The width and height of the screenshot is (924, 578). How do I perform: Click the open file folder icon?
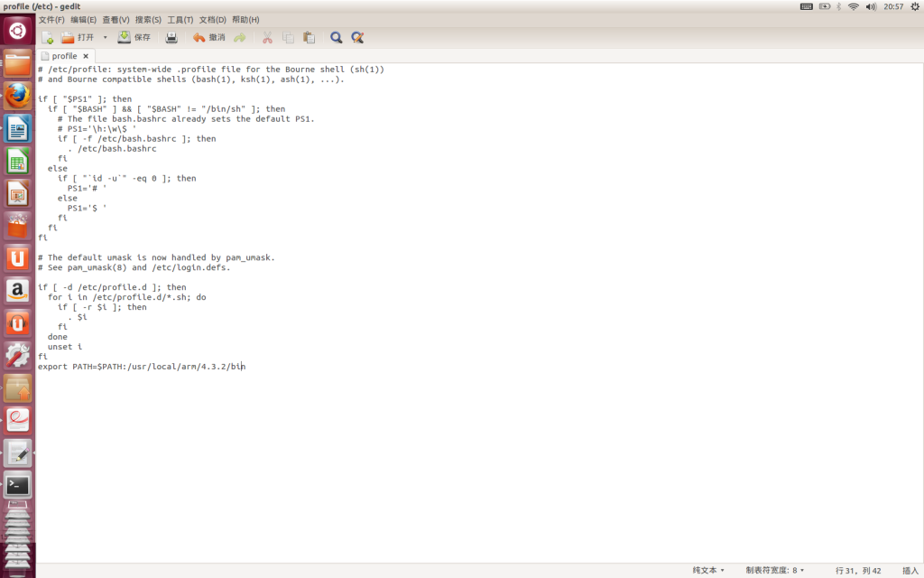(69, 38)
